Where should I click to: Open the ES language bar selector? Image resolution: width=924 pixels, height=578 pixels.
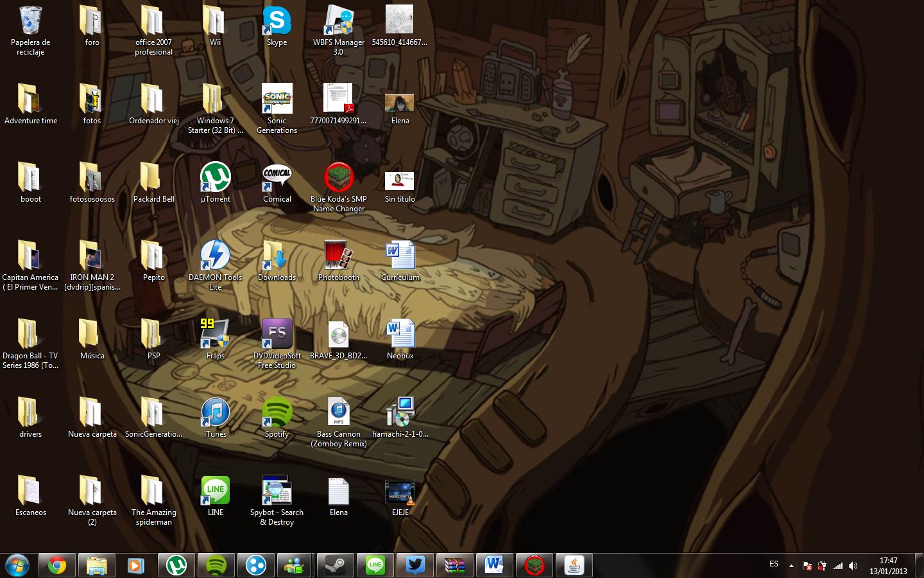click(774, 564)
